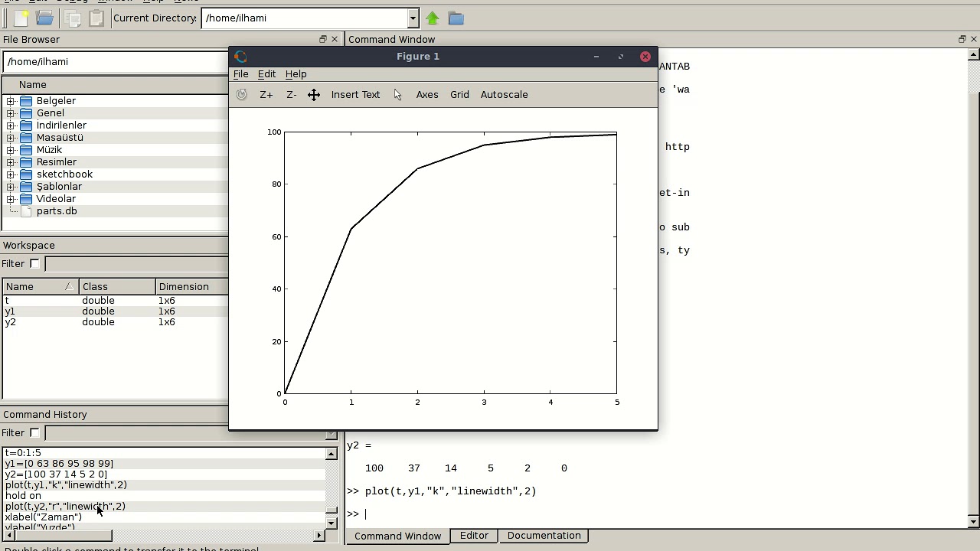This screenshot has width=980, height=551.
Task: Expand the Belgeler folder
Action: 11,101
